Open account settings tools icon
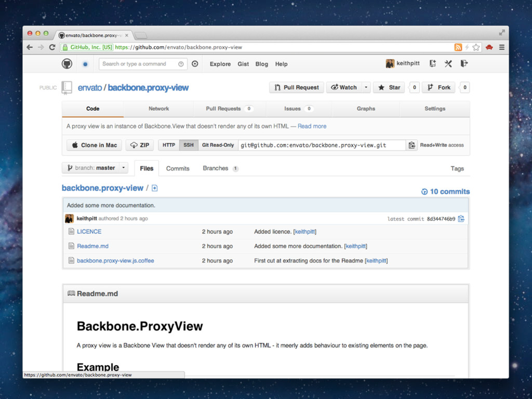Image resolution: width=532 pixels, height=399 pixels. click(x=448, y=63)
